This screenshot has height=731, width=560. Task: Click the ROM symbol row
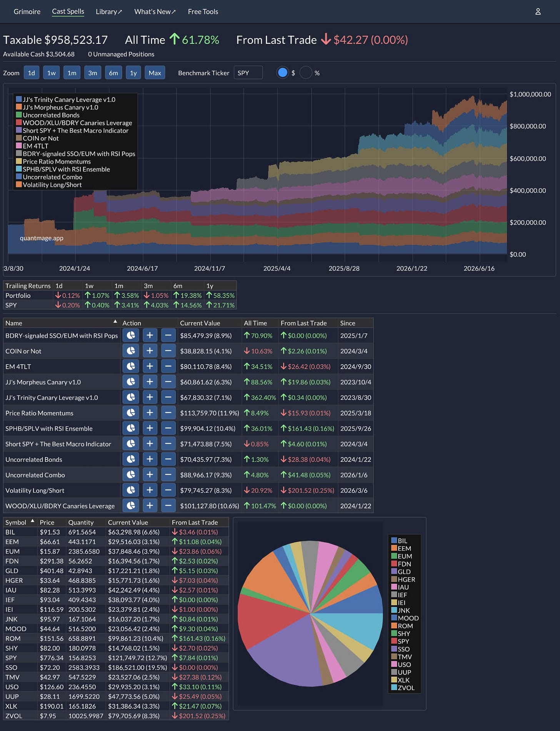click(116, 638)
